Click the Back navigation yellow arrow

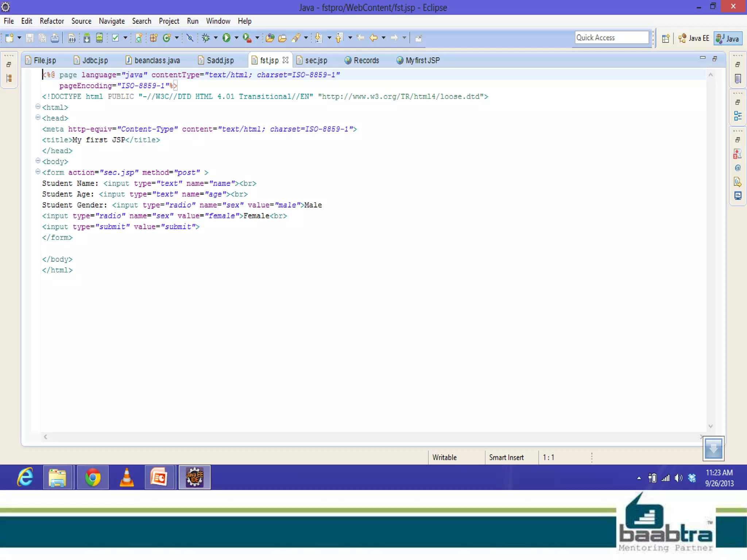pyautogui.click(x=373, y=38)
